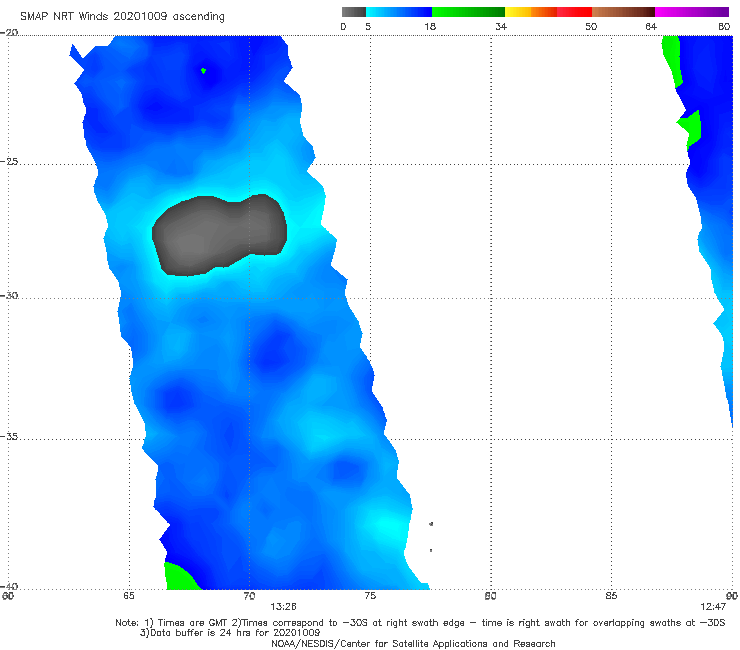Screen dimensions: 740x650
Task: Click the latitude label '-30'
Action: (x=9, y=295)
